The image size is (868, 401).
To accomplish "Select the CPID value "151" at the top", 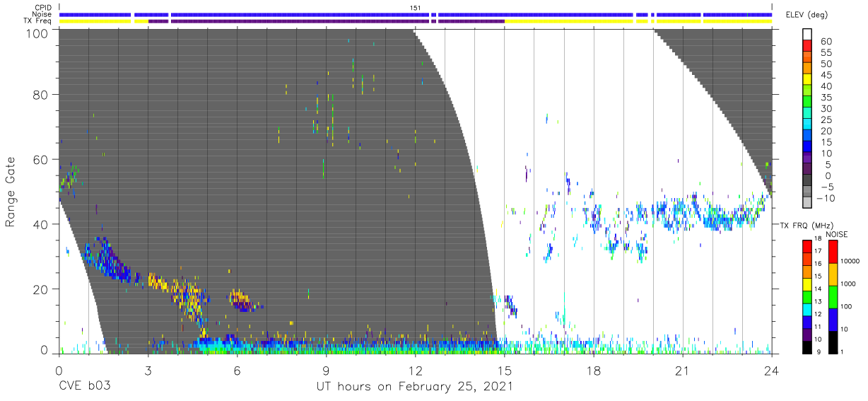I will [x=415, y=8].
